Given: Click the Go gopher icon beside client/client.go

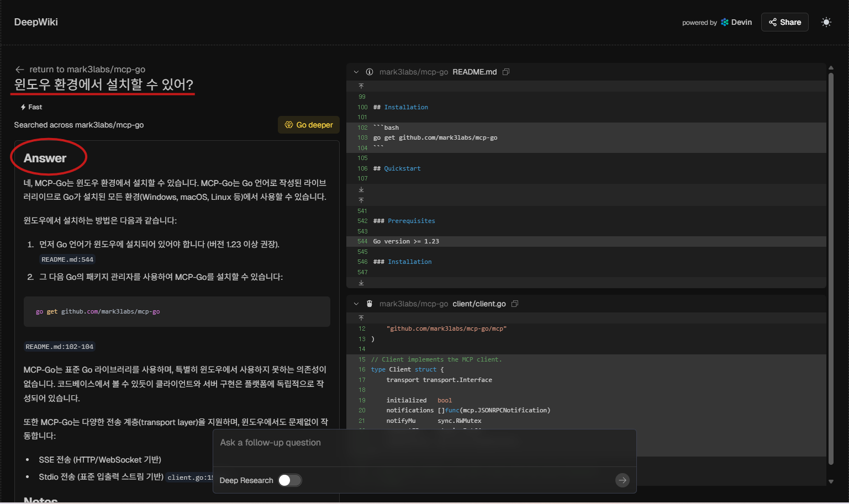Looking at the screenshot, I should (x=370, y=304).
